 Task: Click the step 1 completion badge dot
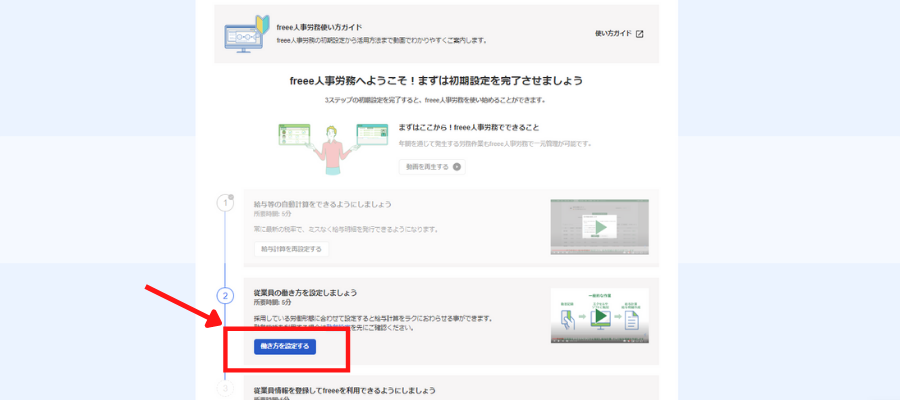[x=232, y=196]
